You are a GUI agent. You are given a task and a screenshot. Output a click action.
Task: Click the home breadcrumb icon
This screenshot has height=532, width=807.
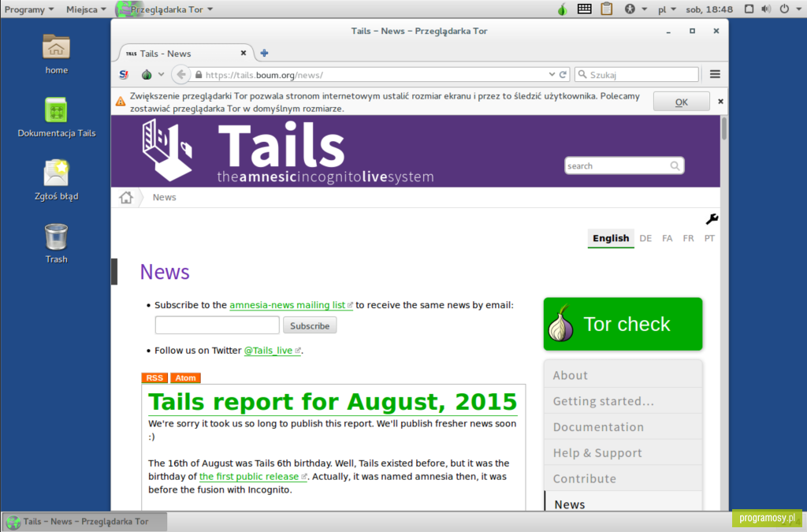tap(126, 197)
